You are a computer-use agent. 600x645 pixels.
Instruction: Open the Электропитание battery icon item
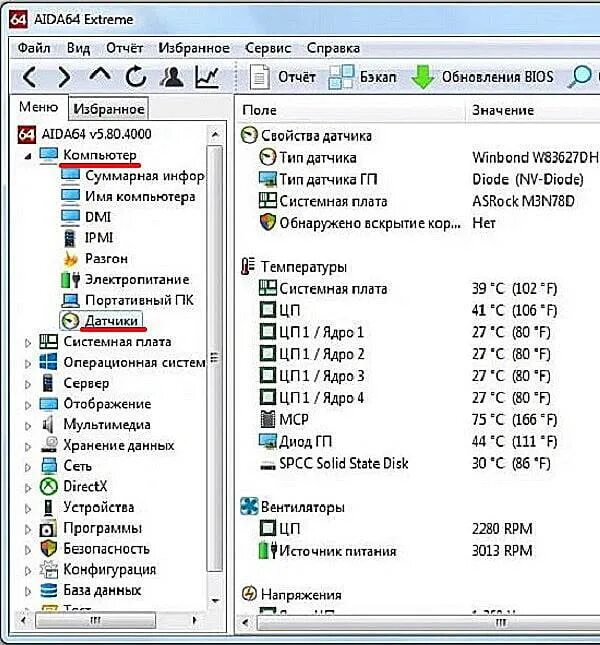pos(70,280)
